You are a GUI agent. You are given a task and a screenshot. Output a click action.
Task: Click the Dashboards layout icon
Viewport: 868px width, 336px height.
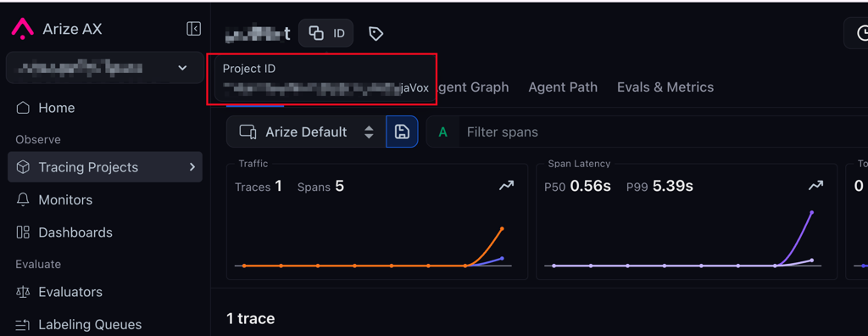click(23, 232)
